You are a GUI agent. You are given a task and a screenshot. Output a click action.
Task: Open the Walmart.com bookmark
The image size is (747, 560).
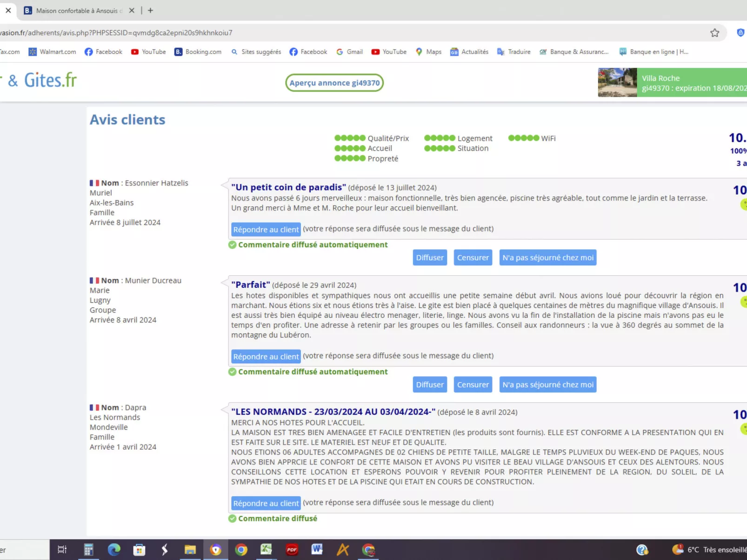tap(52, 52)
